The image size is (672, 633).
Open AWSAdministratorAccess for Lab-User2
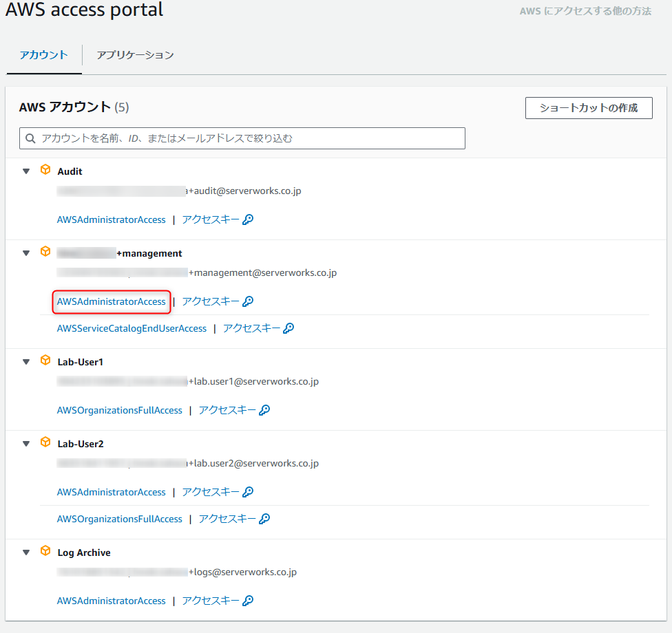(111, 492)
